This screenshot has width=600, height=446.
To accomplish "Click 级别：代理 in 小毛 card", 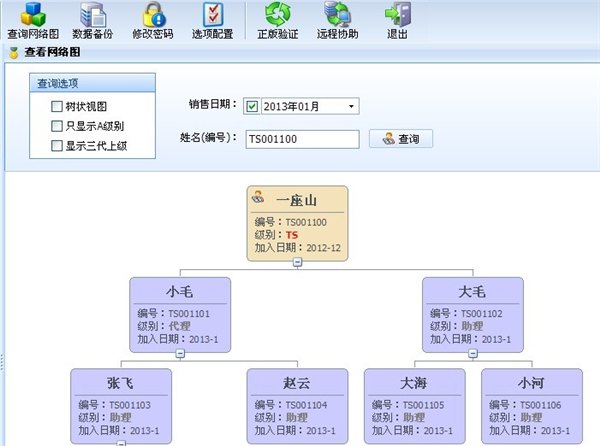I will point(164,326).
